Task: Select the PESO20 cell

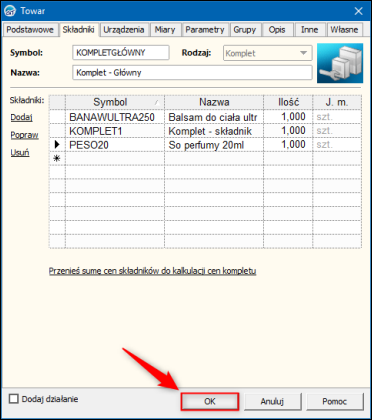Action: click(x=115, y=145)
